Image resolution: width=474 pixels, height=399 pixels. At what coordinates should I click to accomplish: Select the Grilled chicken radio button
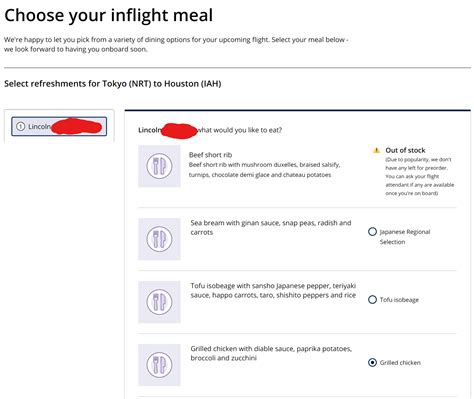click(x=372, y=363)
